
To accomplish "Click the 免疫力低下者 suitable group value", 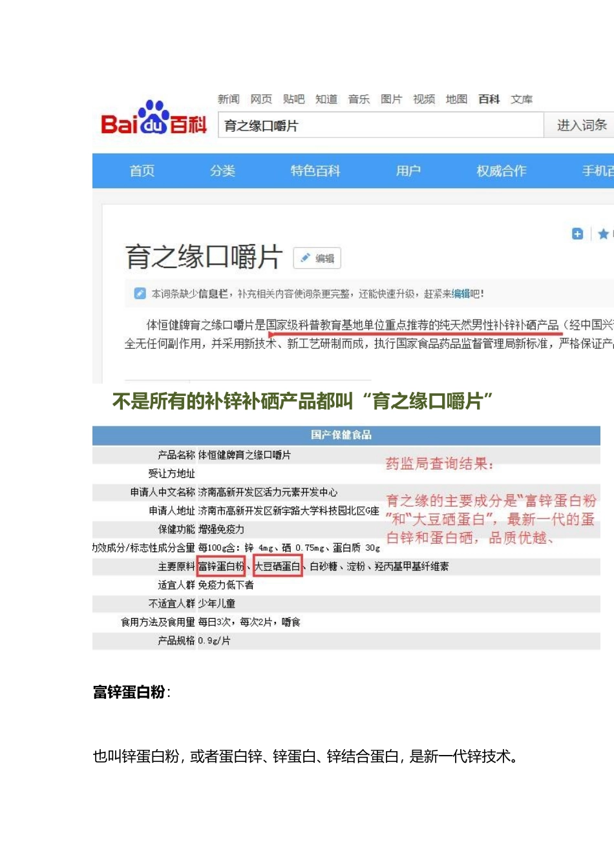I will [x=226, y=584].
